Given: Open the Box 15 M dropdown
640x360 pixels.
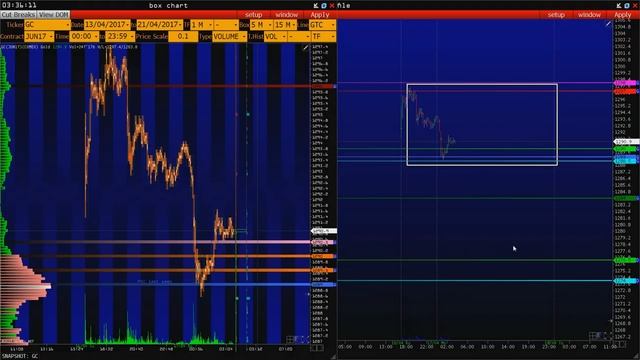Looking at the screenshot, I should tap(285, 25).
